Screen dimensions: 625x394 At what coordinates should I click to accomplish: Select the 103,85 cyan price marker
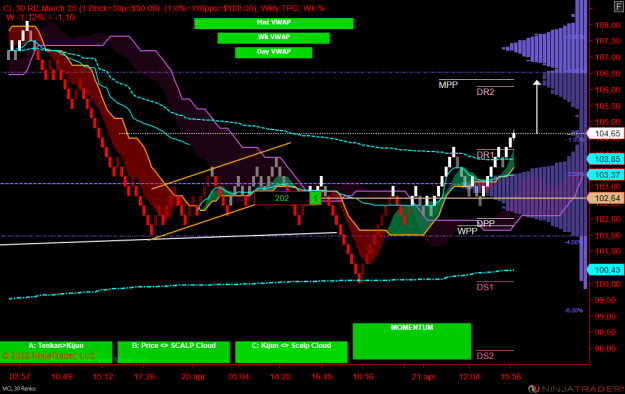click(605, 159)
